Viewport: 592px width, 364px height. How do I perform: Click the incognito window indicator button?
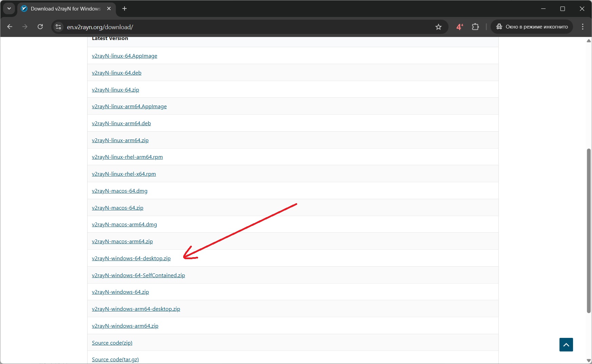532,27
